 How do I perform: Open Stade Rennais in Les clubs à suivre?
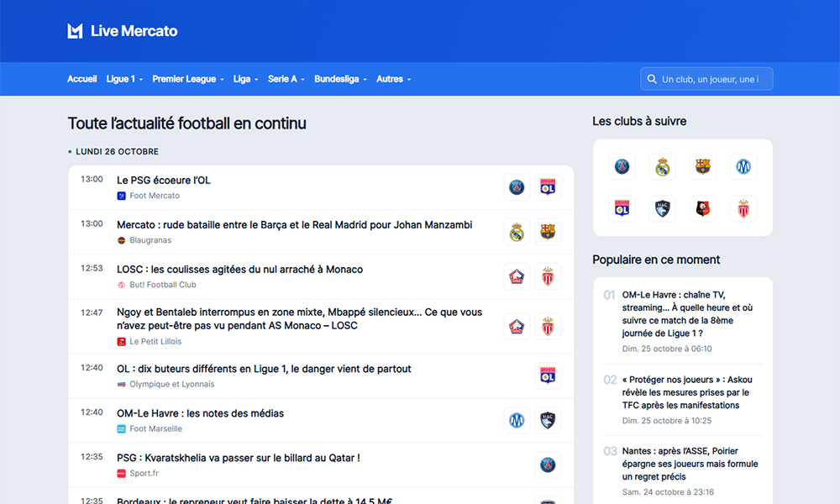[703, 208]
